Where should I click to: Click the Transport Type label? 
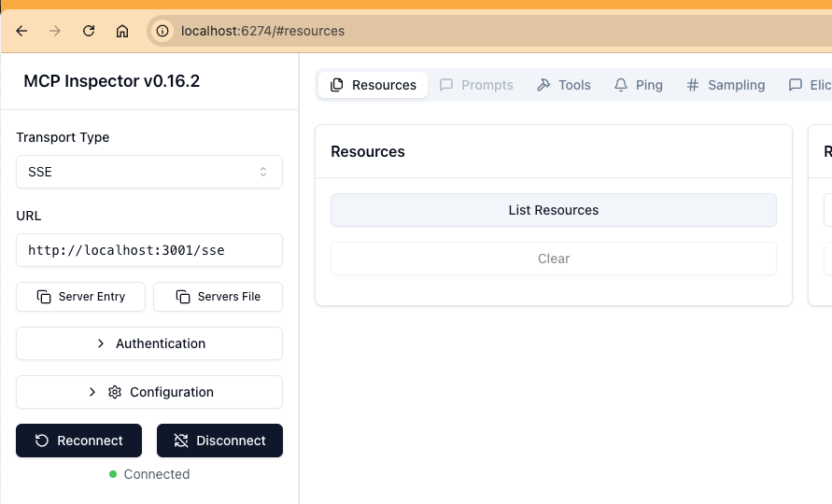(x=63, y=137)
